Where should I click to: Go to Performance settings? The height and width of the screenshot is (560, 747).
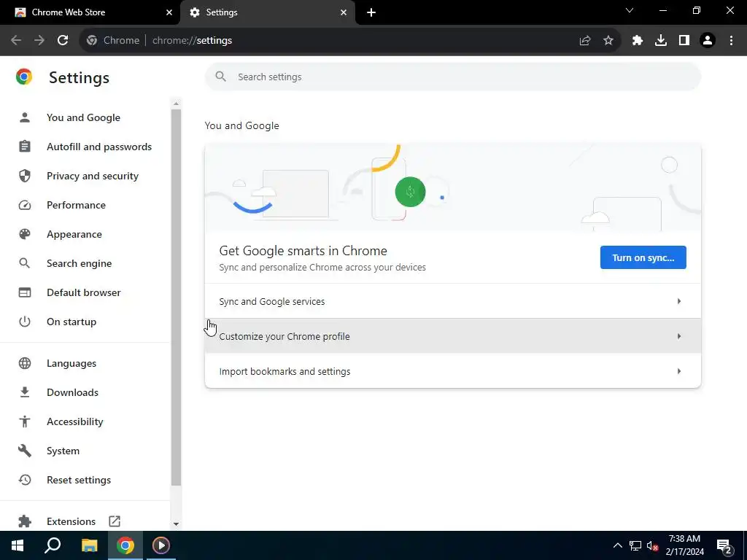76,205
